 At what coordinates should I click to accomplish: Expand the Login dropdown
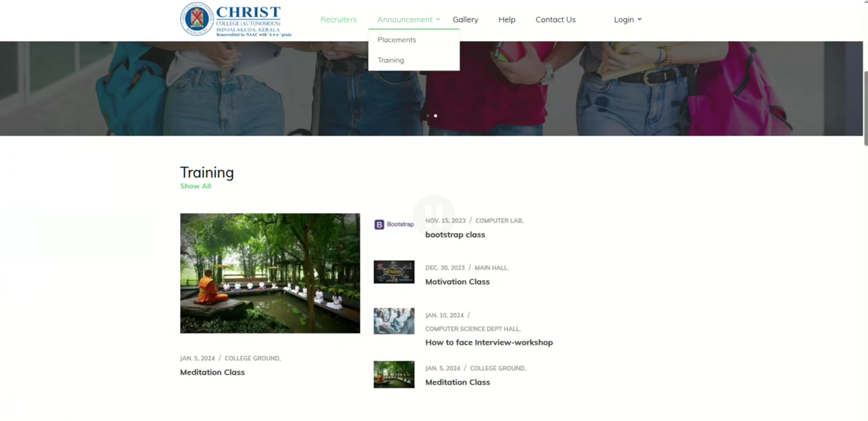tap(627, 20)
